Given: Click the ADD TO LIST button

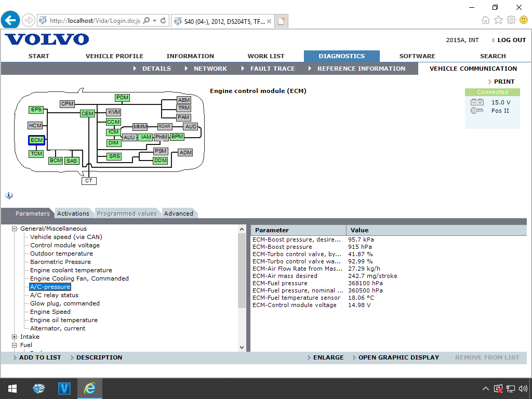Looking at the screenshot, I should click(x=36, y=357).
